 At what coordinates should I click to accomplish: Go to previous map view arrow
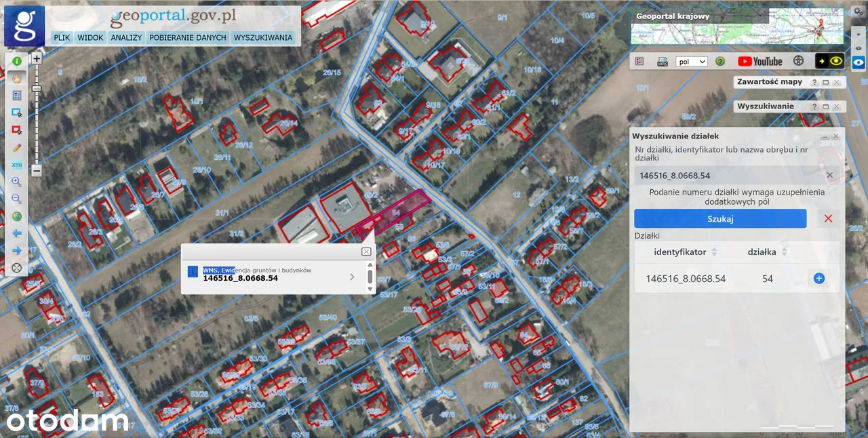pos(16,233)
